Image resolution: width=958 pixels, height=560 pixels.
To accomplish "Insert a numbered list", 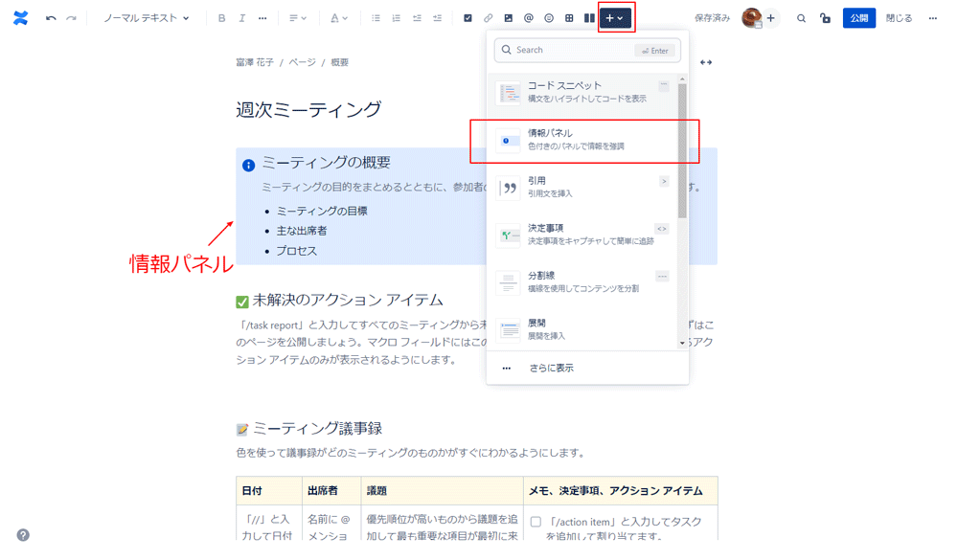I will pyautogui.click(x=396, y=18).
